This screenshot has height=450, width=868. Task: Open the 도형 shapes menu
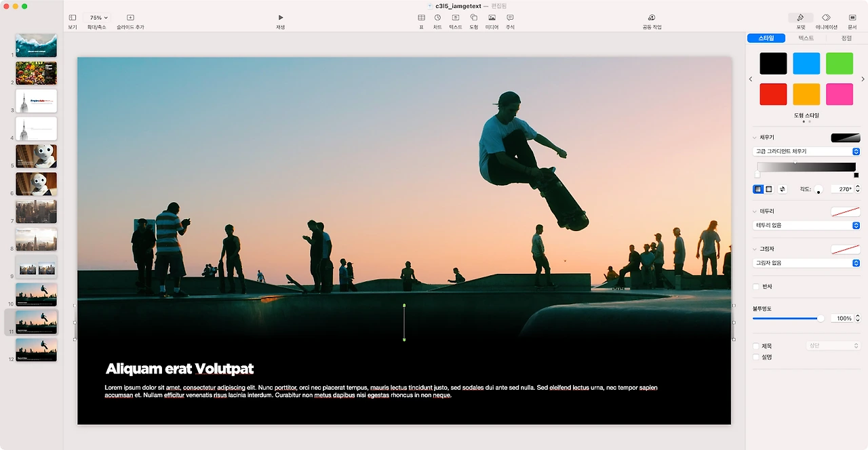[474, 21]
